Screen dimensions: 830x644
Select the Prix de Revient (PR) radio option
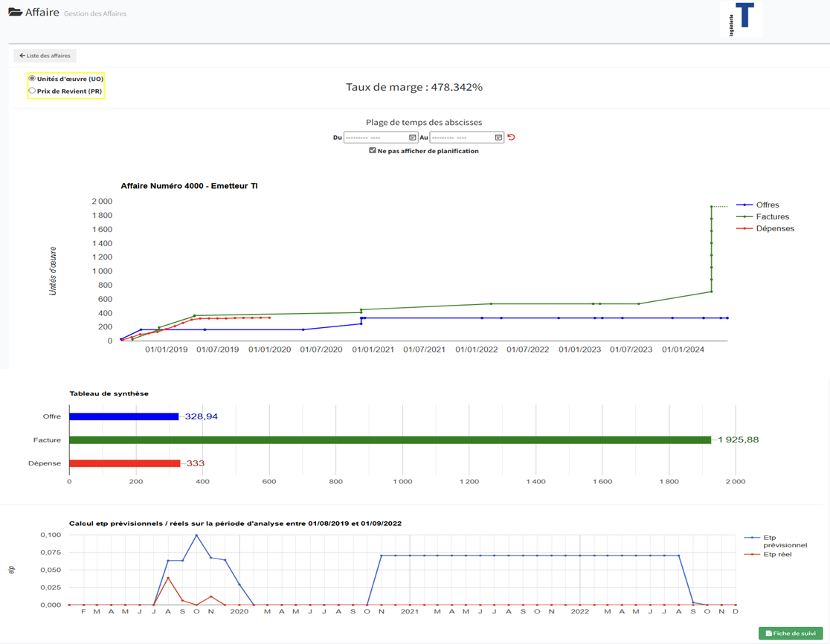[32, 91]
